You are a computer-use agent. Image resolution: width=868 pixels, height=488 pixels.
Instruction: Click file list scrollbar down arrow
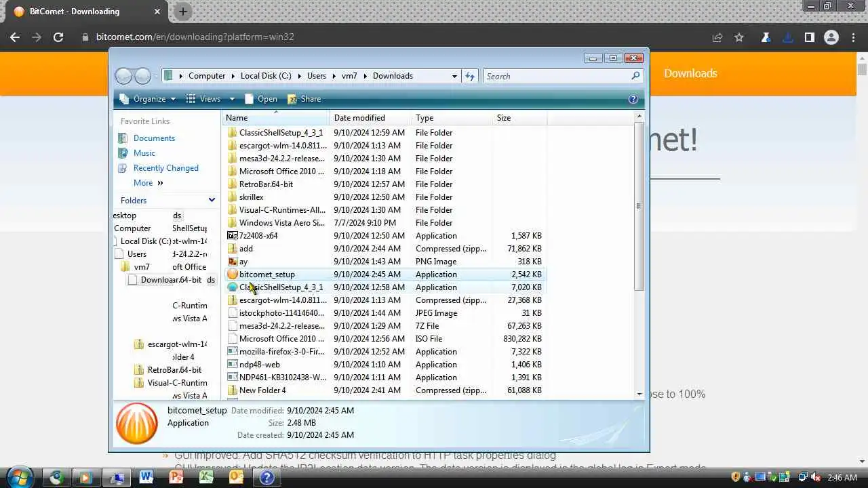point(639,394)
